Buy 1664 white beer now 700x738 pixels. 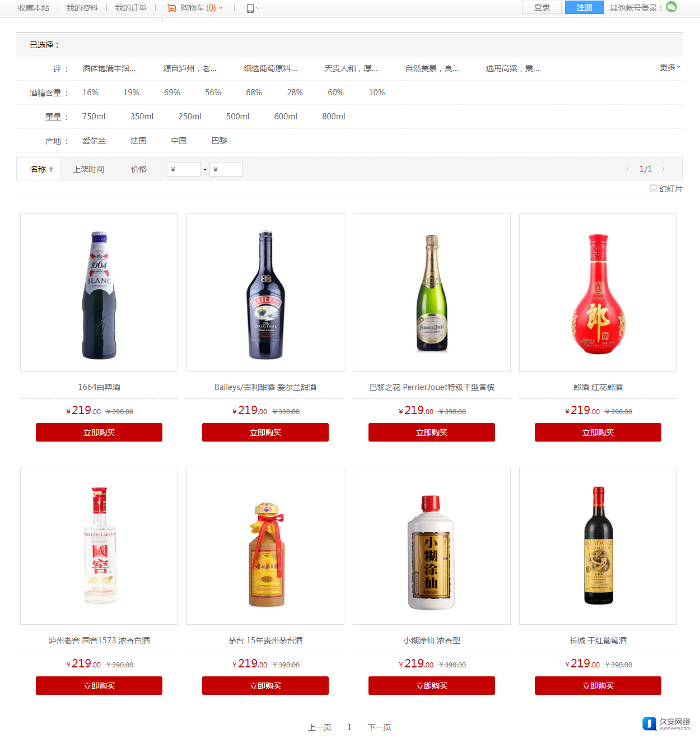point(99,433)
